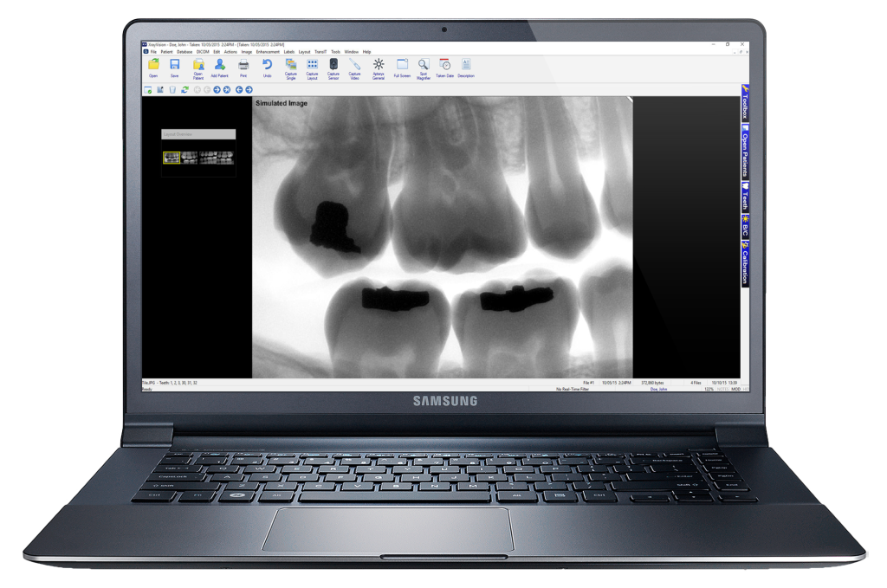Viewport: 887px width, 588px height.
Task: Undo the last action using Undo icon
Action: [x=267, y=66]
